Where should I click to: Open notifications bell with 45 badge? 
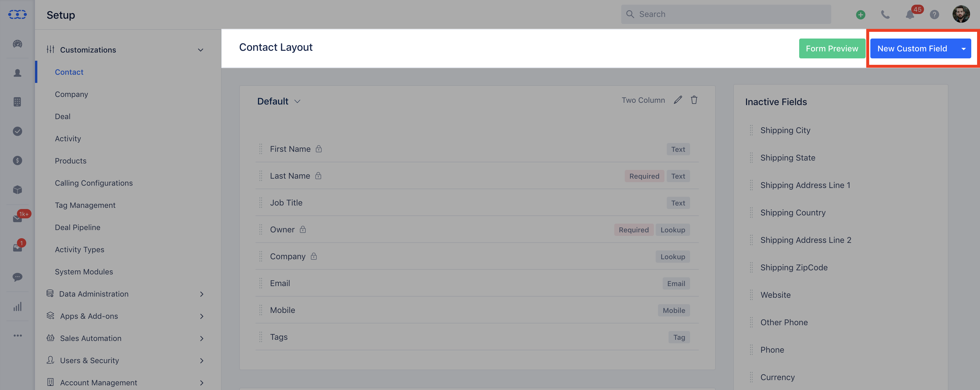click(x=910, y=15)
